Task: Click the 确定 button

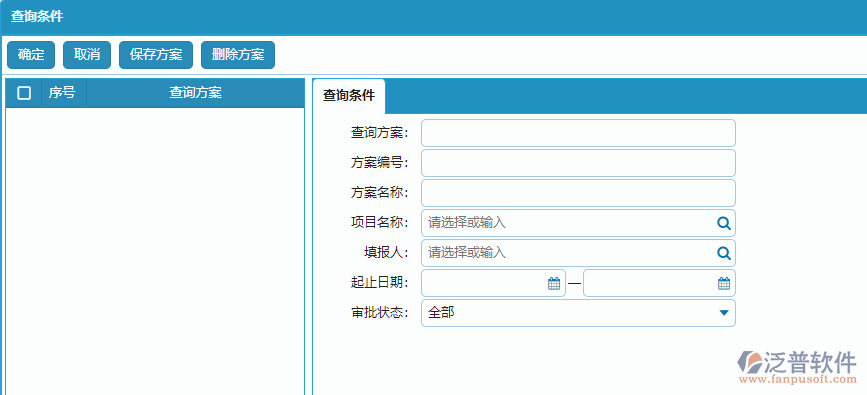Action: pyautogui.click(x=31, y=55)
